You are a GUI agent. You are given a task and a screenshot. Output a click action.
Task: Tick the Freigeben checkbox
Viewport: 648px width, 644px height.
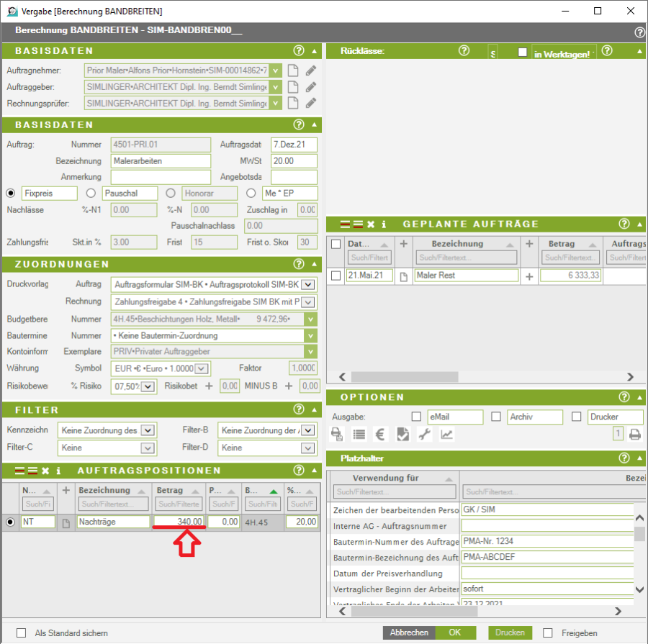coord(548,633)
